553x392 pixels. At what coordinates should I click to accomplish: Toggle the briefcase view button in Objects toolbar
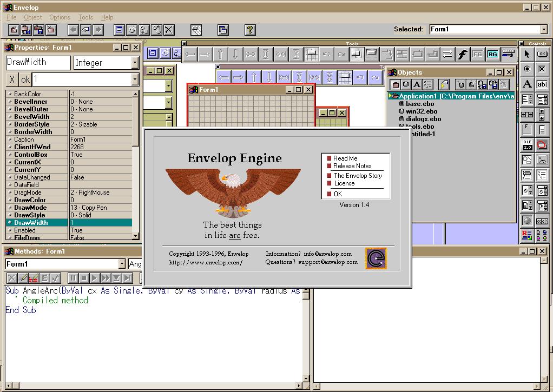[x=396, y=84]
